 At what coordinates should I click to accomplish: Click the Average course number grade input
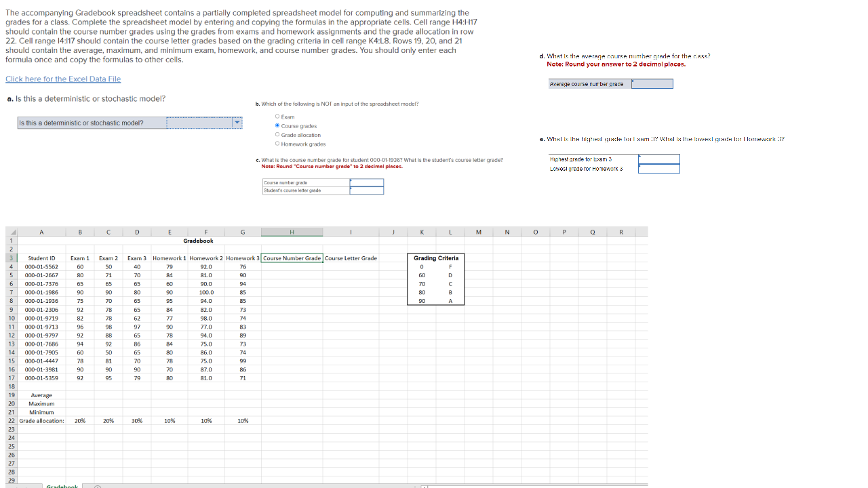point(652,83)
